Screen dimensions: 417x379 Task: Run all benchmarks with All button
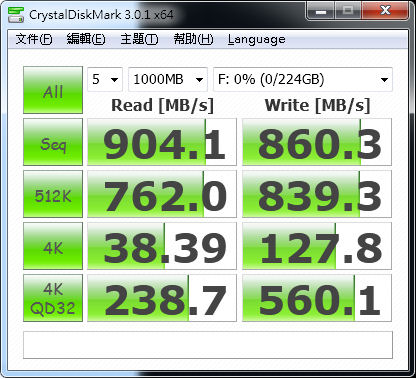[x=53, y=90]
